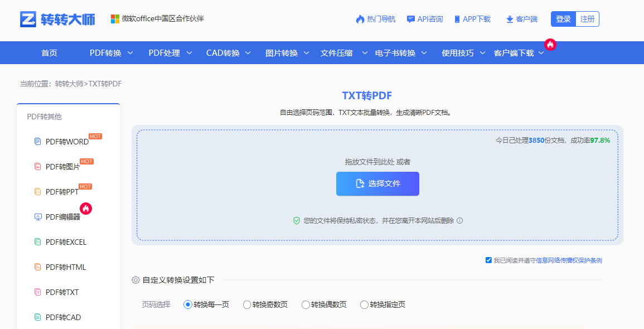
Task: Click the 3850 processed documents count
Action: 536,141
